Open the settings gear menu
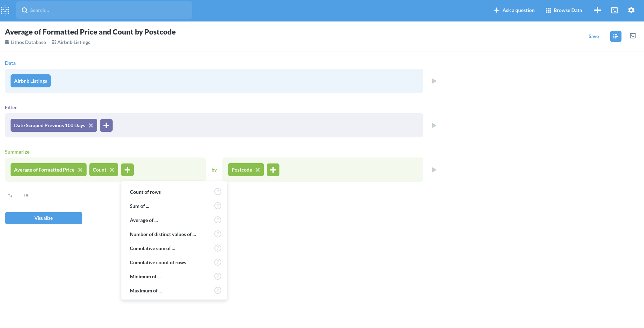 click(x=631, y=10)
